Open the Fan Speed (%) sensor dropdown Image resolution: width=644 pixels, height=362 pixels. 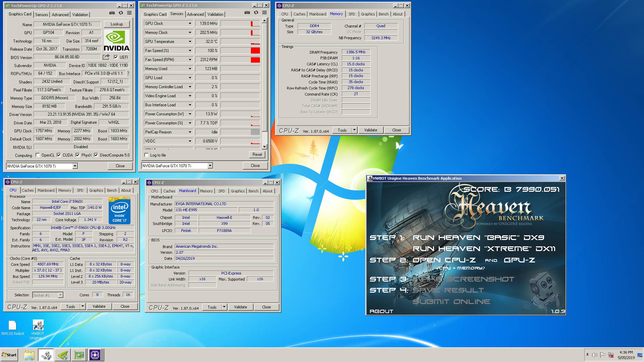(190, 51)
